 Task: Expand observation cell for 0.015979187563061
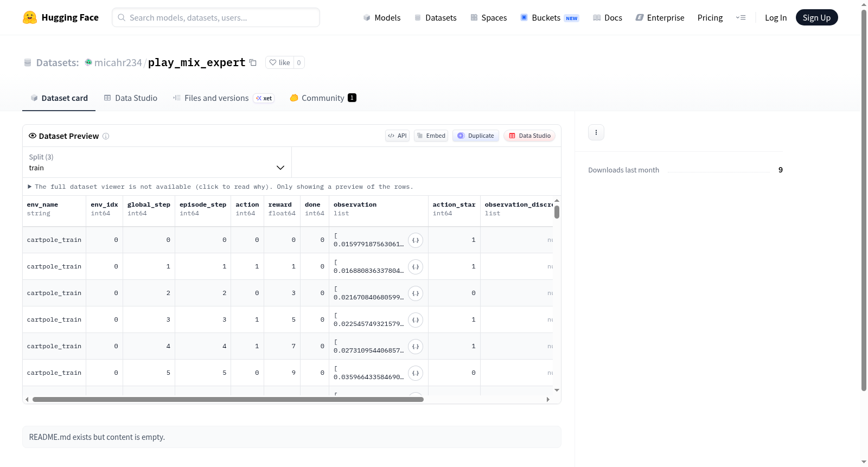416,240
